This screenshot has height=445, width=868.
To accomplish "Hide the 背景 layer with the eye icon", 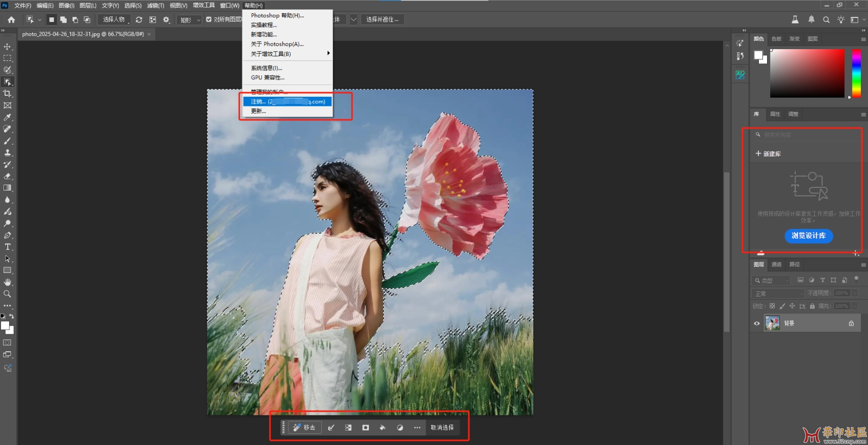I will click(x=757, y=323).
